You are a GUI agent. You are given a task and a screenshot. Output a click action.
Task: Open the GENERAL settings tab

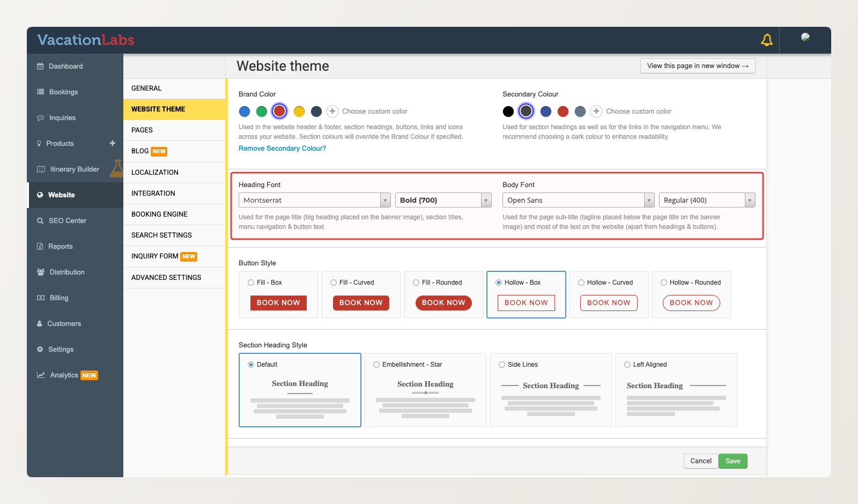(174, 88)
